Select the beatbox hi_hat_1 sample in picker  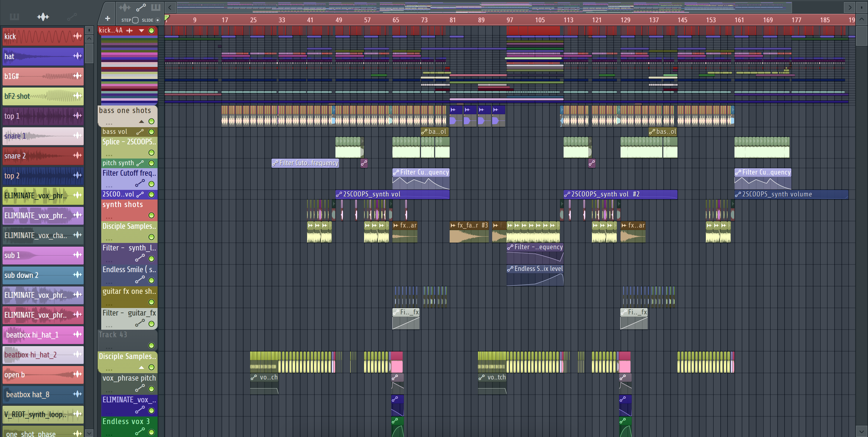(43, 335)
